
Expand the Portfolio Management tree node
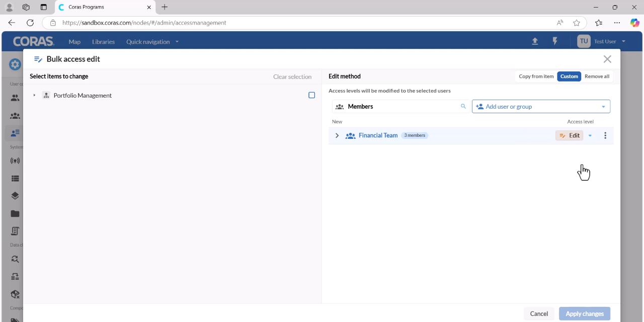pos(34,95)
